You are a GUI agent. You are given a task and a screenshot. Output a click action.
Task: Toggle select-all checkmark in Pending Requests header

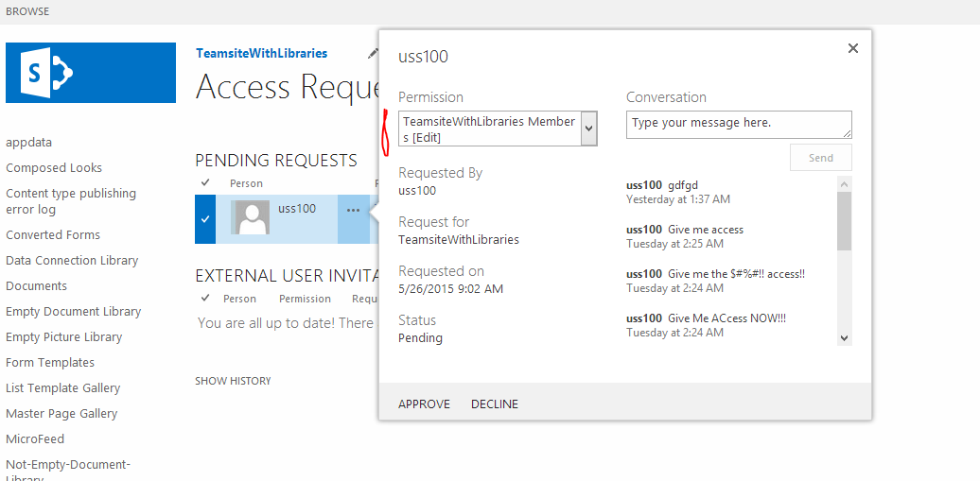[x=205, y=182]
